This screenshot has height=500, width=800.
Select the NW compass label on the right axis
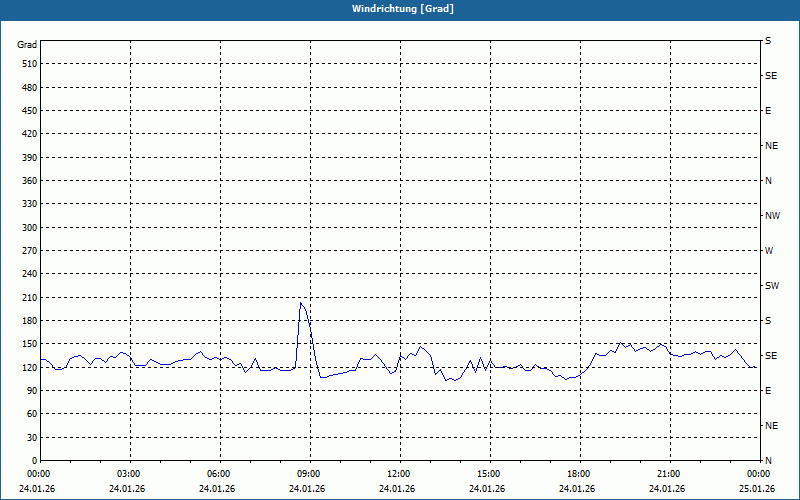[772, 216]
